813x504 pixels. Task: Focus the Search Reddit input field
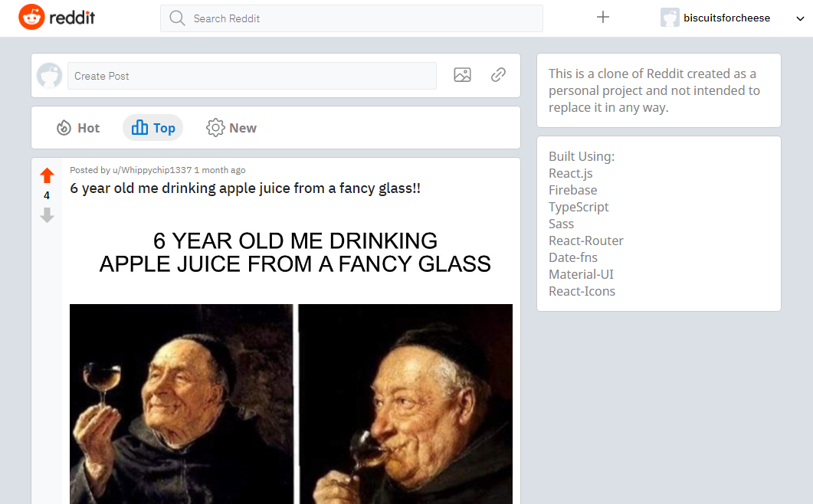pos(352,18)
